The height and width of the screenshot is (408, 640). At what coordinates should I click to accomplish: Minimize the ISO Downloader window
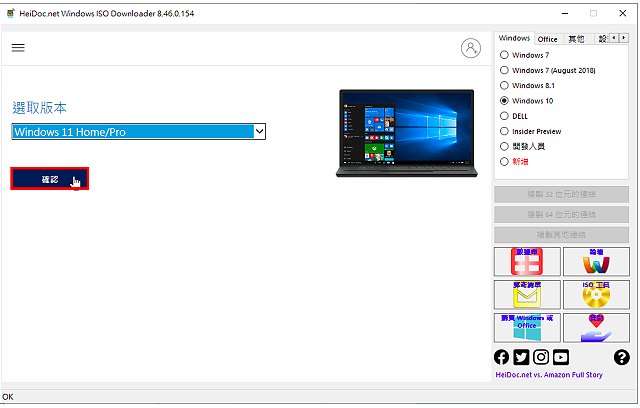[565, 13]
